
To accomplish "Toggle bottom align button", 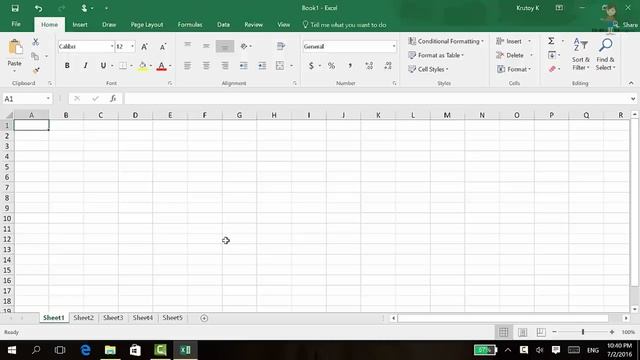I will click(x=225, y=46).
